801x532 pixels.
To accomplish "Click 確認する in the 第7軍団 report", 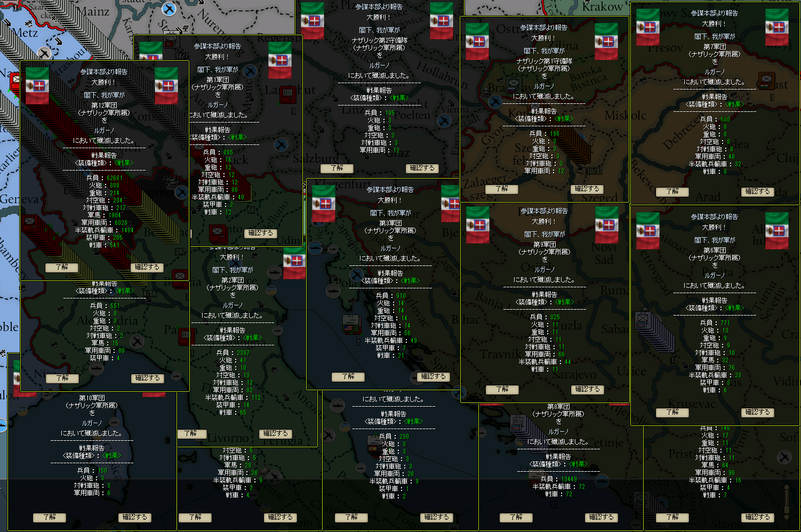I will (758, 191).
